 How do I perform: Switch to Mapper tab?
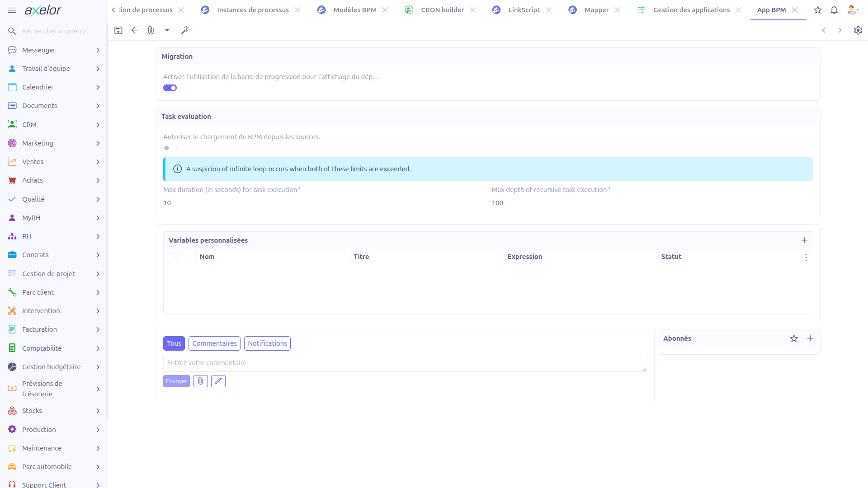(x=596, y=10)
